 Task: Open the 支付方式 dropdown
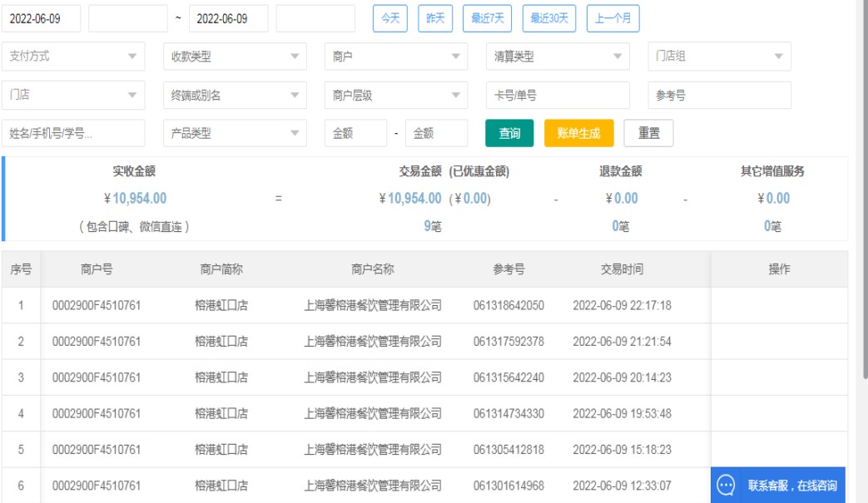[73, 57]
